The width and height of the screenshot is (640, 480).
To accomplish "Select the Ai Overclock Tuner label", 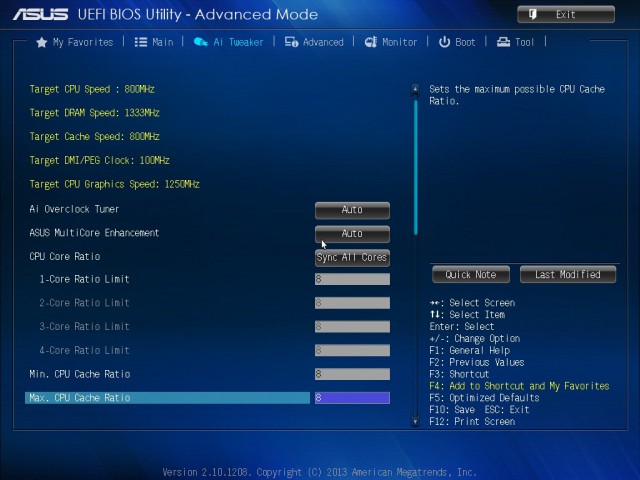I will click(74, 209).
